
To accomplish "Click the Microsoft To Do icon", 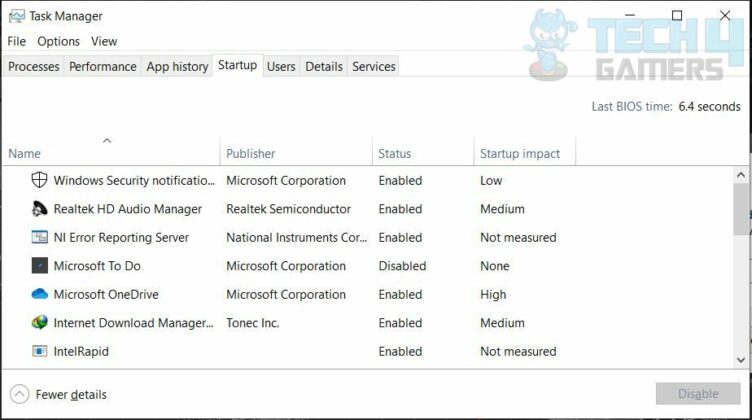I will [x=40, y=266].
